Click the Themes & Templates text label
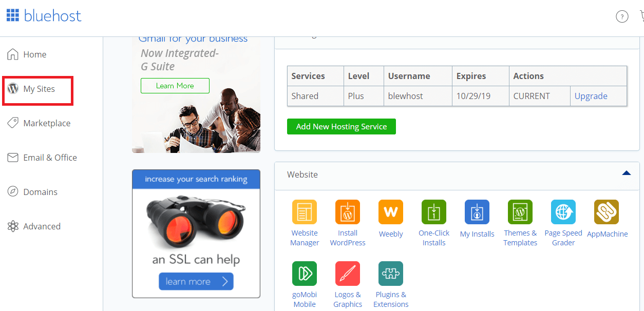The height and width of the screenshot is (311, 644). tap(520, 238)
